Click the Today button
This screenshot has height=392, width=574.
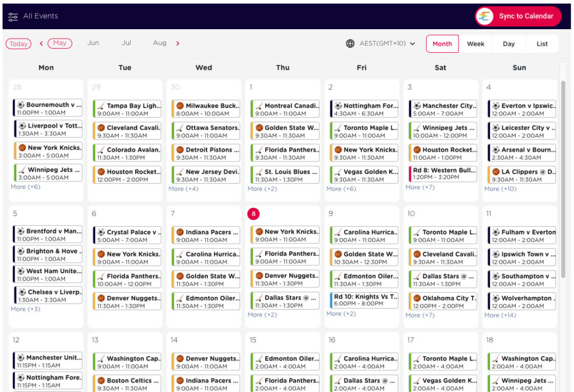(x=18, y=43)
